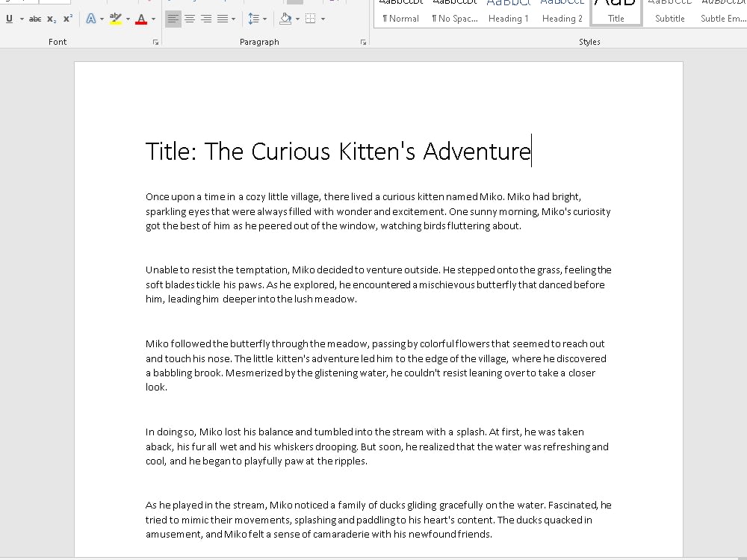Apply the Subtle Emphasis style
The height and width of the screenshot is (560, 747).
tap(722, 13)
